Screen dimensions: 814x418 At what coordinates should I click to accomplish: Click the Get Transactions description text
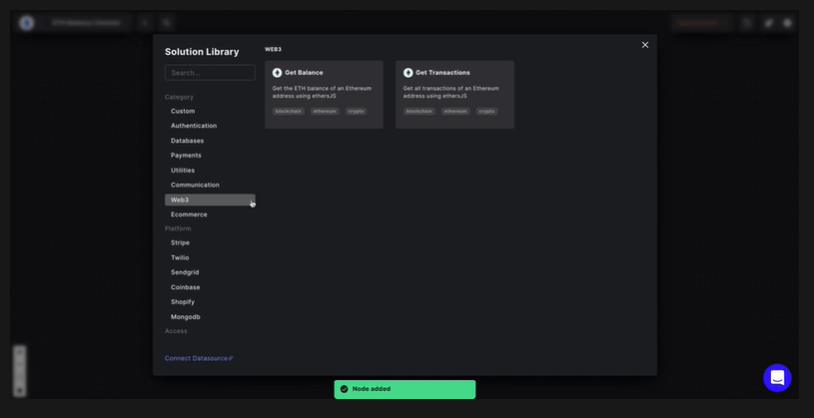point(451,92)
